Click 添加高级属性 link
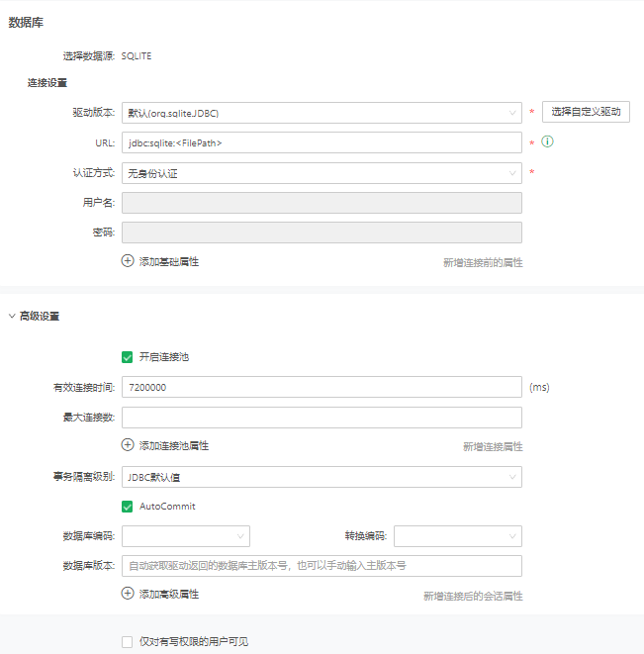 click(x=169, y=595)
